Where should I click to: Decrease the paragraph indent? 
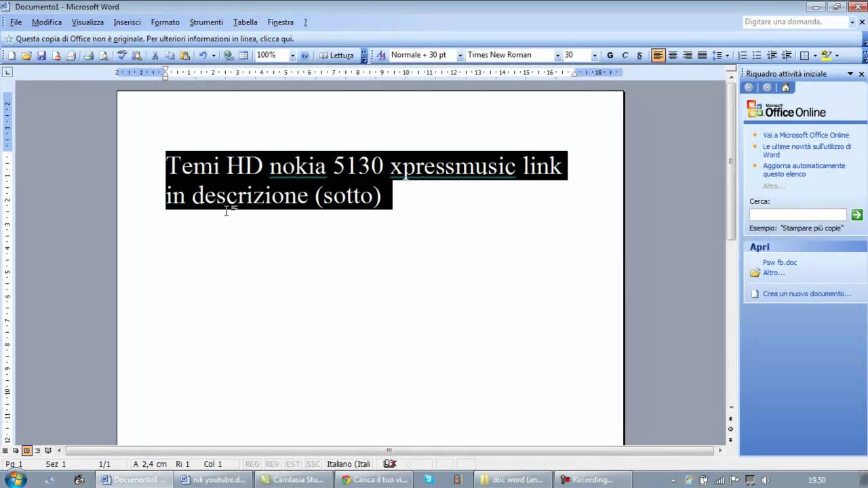[x=772, y=56]
